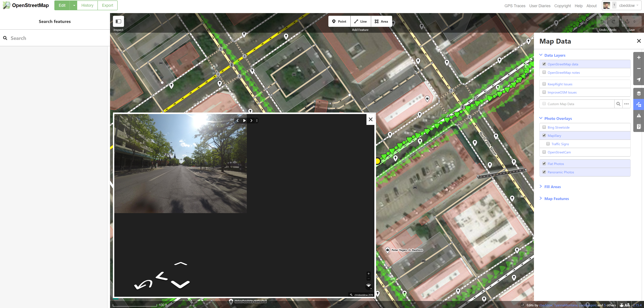Click the Add Area button
The image size is (644, 308).
click(381, 21)
